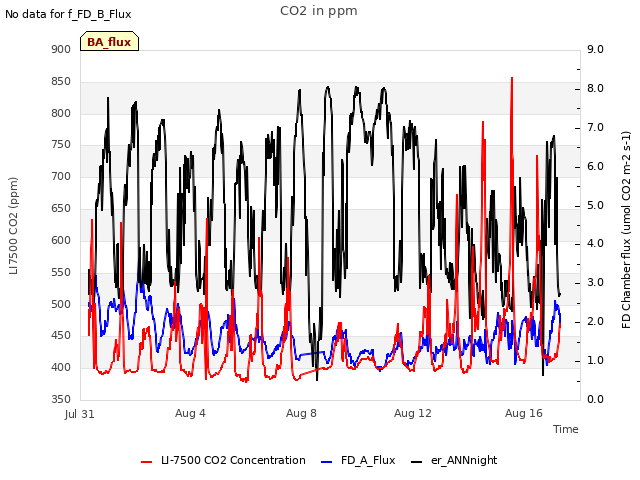Image resolution: width=640 pixels, height=480 pixels.
Task: Click the blue FD_A_Flux legend color marker
Action: [327, 462]
